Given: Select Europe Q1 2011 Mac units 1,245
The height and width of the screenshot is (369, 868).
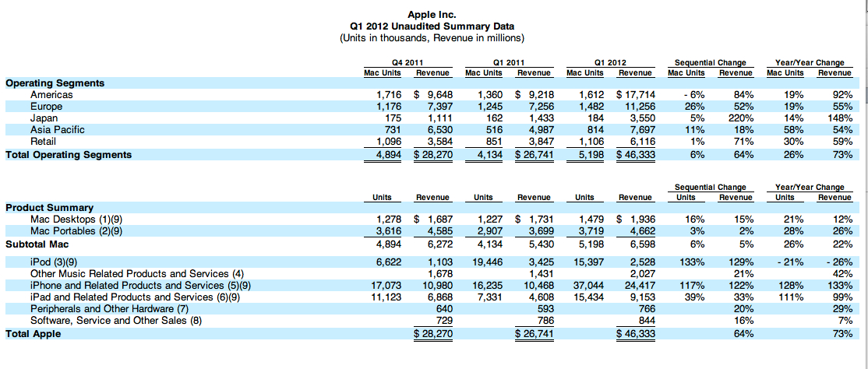Looking at the screenshot, I should coord(490,106).
